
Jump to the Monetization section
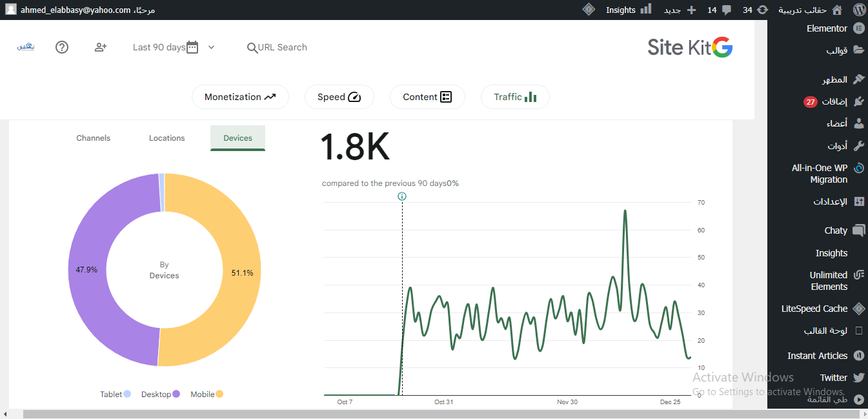[x=240, y=97]
